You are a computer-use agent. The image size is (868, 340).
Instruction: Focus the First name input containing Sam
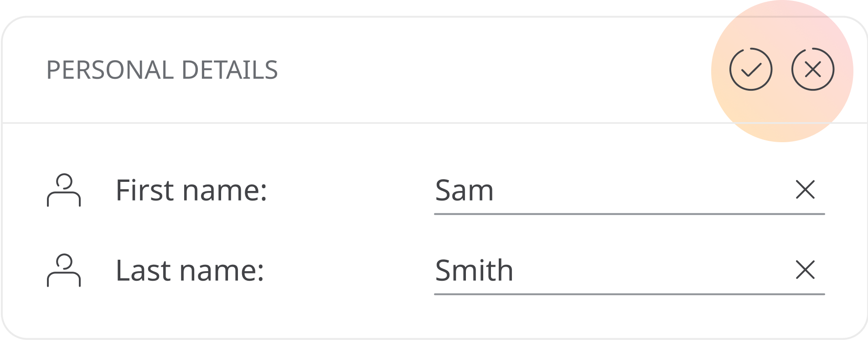[x=630, y=191]
